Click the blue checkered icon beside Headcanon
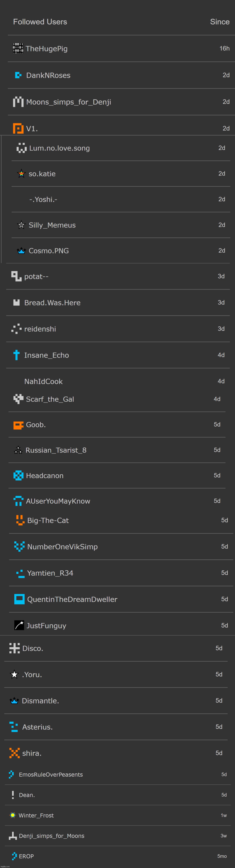Viewport: 235px width, 868px height. click(18, 476)
